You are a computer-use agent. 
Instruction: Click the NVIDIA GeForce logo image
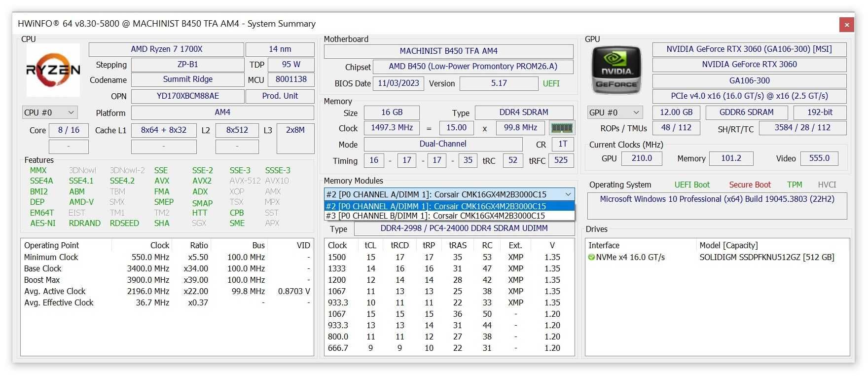[616, 70]
